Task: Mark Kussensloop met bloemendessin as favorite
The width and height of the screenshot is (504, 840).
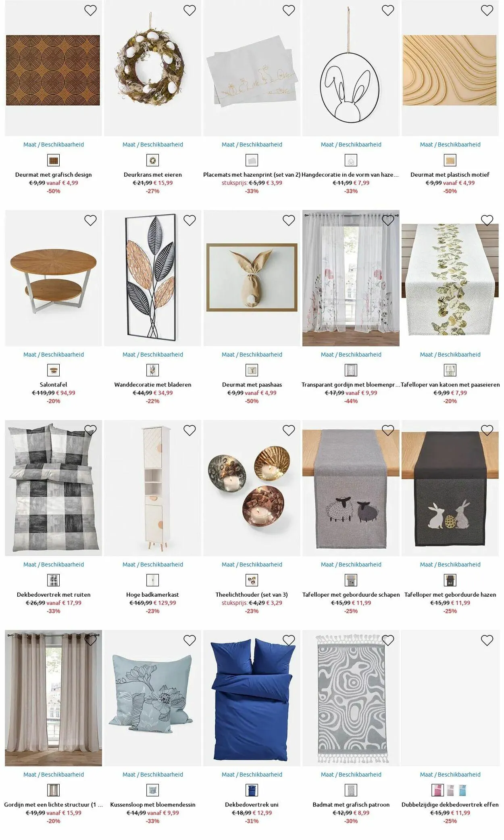Action: [190, 640]
